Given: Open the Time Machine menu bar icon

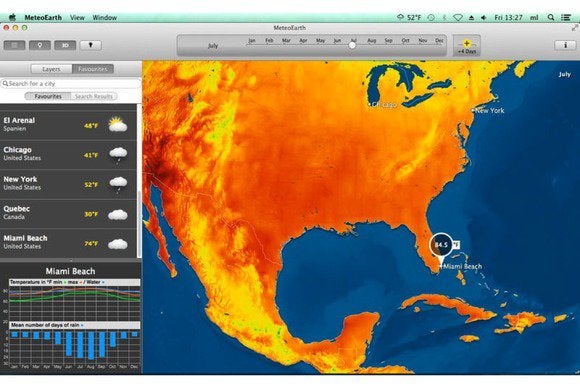Looking at the screenshot, I should pyautogui.click(x=431, y=17).
